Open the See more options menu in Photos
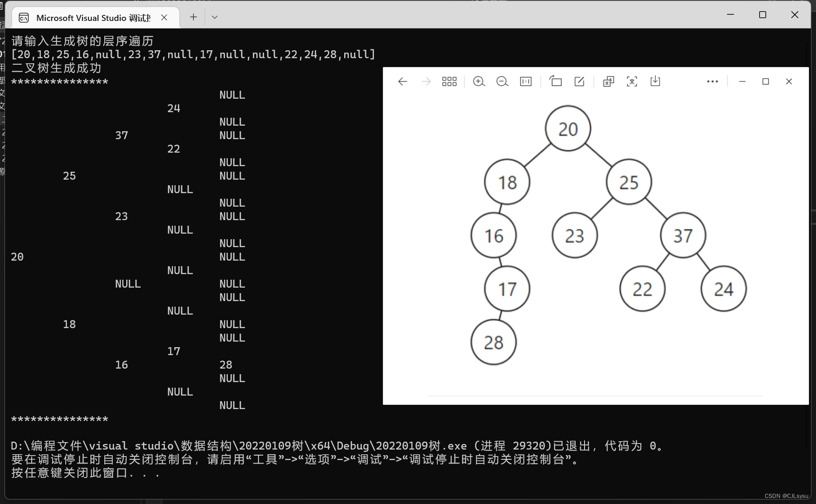Screen dimensions: 816x504 coord(712,81)
